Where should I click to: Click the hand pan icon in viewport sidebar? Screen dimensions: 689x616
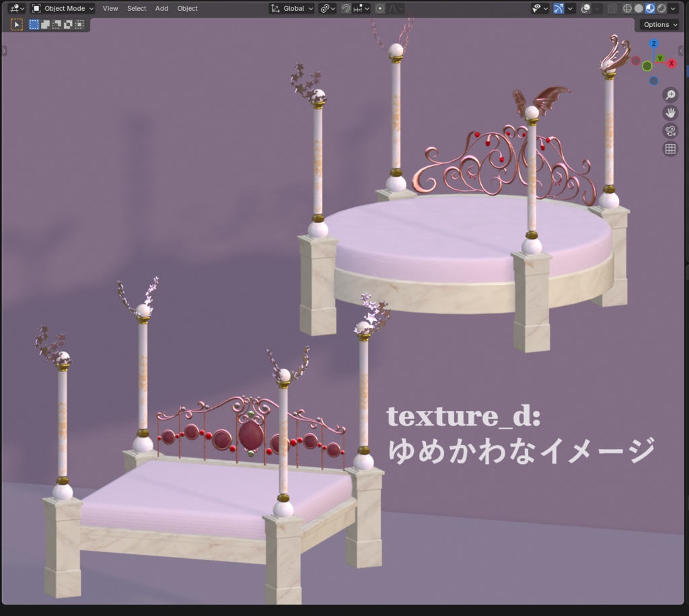click(669, 112)
